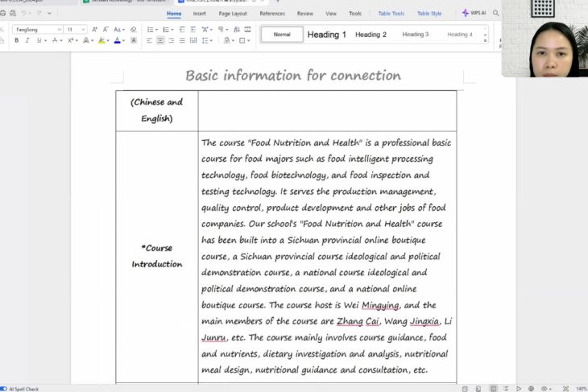
Task: Apply yellow text highlight color
Action: 101,40
